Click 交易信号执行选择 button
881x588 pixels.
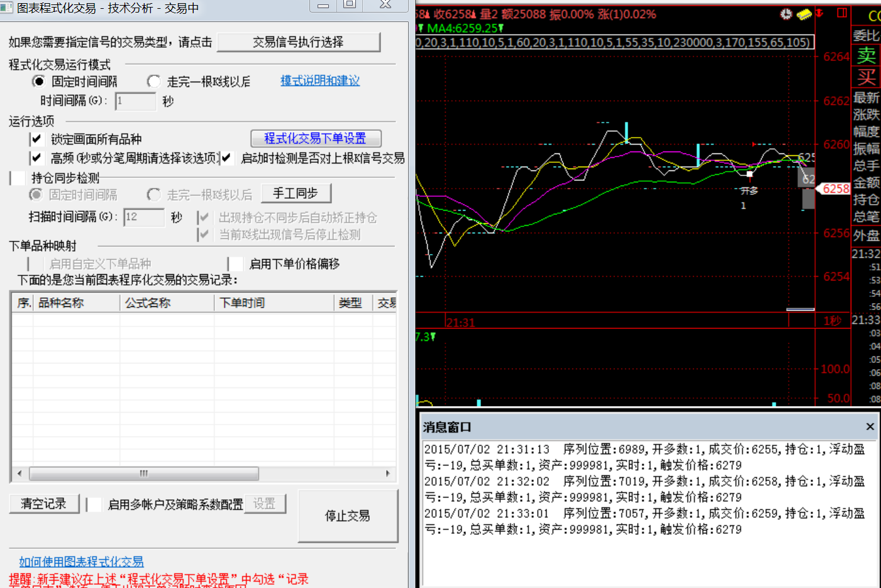point(298,42)
